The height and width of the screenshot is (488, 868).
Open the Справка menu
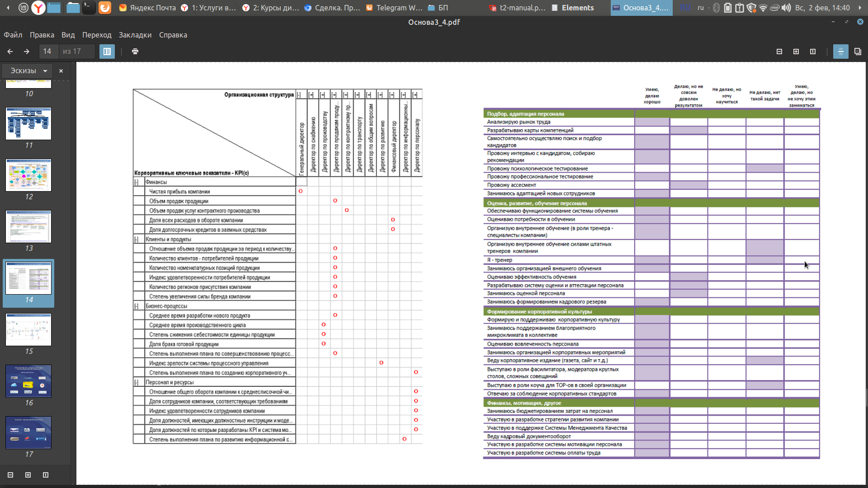[x=173, y=35]
